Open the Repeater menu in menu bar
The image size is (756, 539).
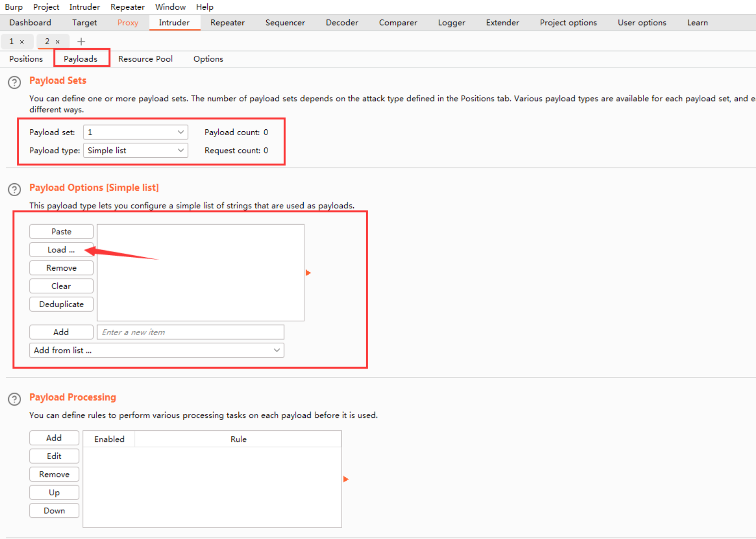[x=127, y=7]
